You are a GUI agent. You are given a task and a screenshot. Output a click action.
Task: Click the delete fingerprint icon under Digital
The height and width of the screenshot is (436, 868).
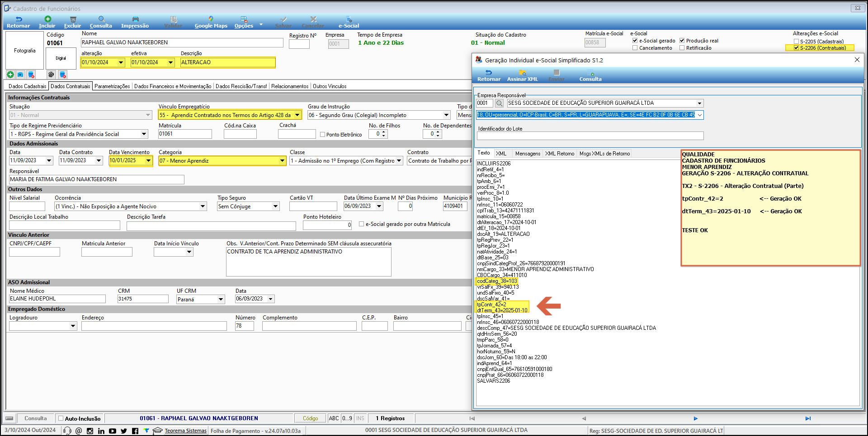click(x=62, y=75)
